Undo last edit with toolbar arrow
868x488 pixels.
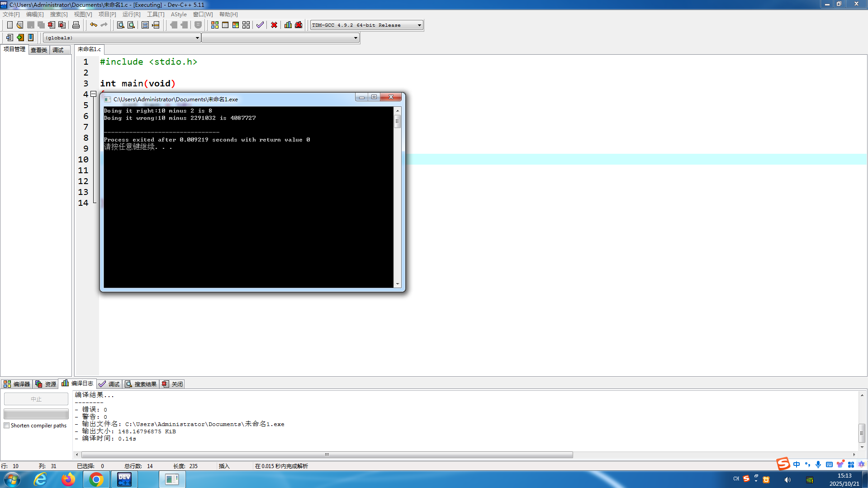pos(94,25)
